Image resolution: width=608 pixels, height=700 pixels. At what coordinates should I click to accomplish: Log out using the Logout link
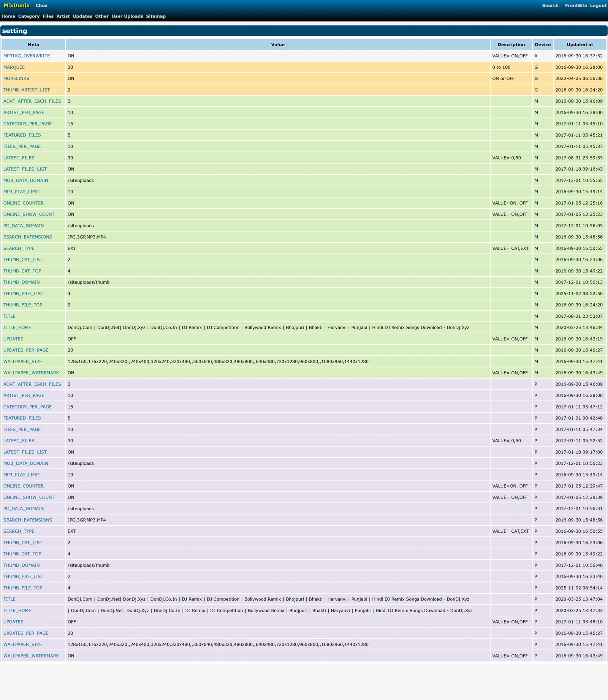coord(598,6)
